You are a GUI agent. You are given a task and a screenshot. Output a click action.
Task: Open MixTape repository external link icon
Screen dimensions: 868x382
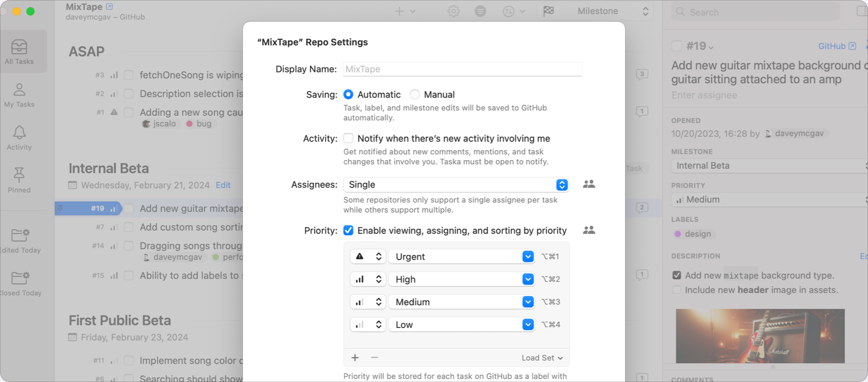109,7
